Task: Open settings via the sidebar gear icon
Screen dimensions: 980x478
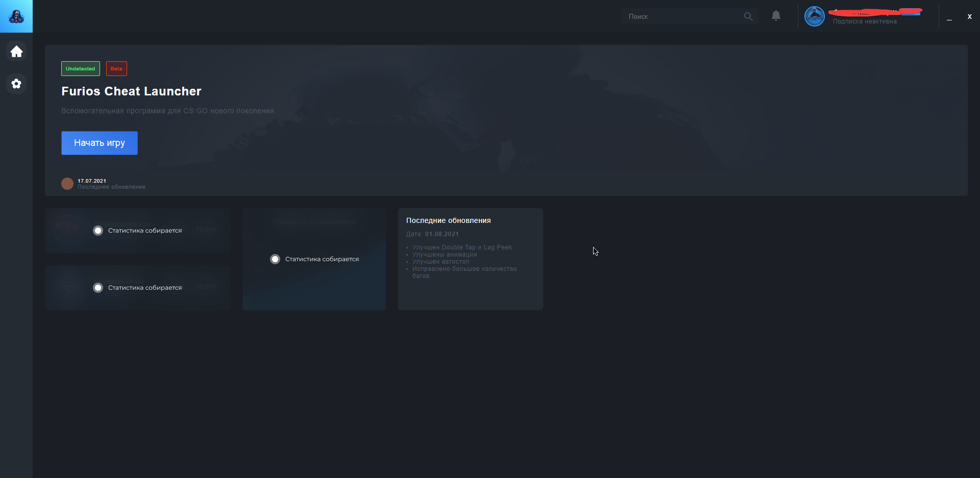Action: (x=16, y=84)
